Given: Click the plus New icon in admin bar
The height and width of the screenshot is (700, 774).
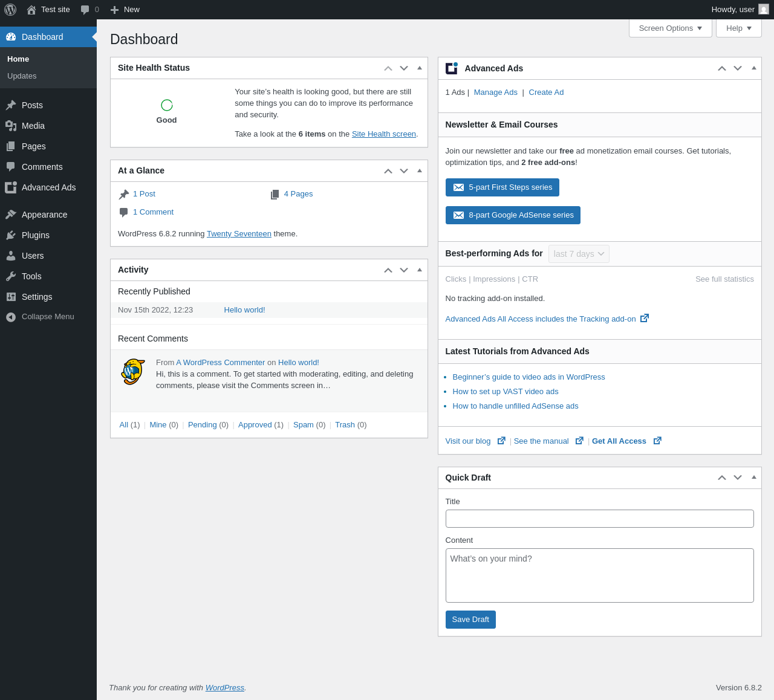Looking at the screenshot, I should click(x=114, y=10).
